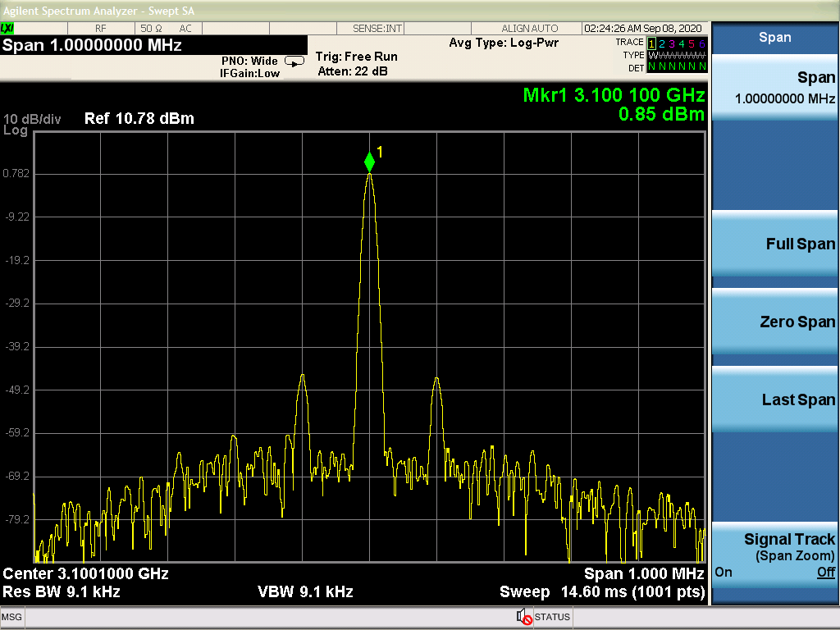Image resolution: width=840 pixels, height=630 pixels.
Task: Select trace number 3 indicator
Action: 672,43
